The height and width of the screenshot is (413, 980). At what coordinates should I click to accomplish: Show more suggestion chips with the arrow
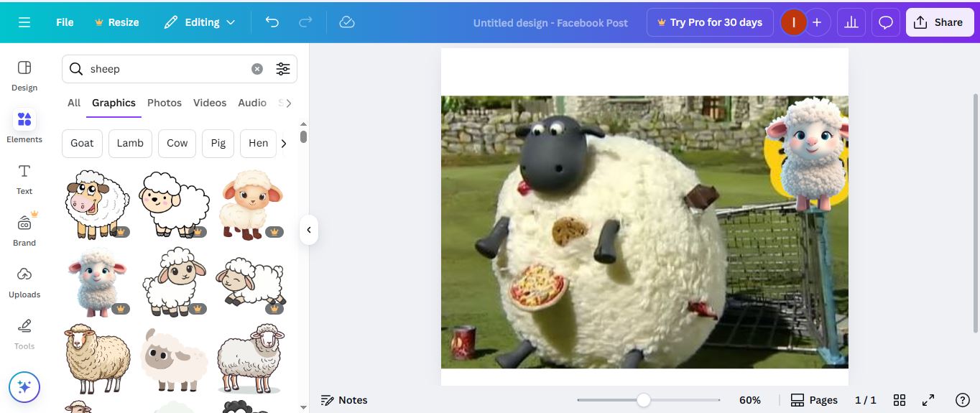coord(284,143)
